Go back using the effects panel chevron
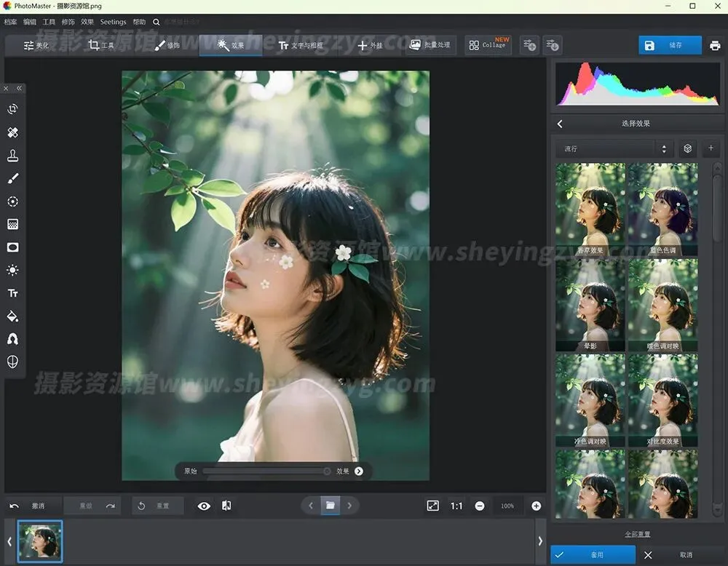The width and height of the screenshot is (728, 566). (560, 124)
